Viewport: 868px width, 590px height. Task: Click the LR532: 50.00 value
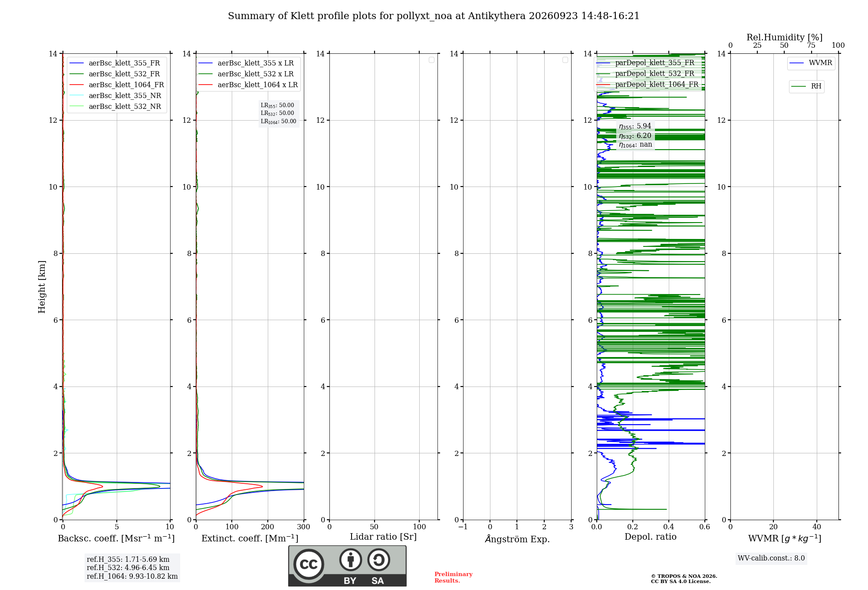coord(277,113)
